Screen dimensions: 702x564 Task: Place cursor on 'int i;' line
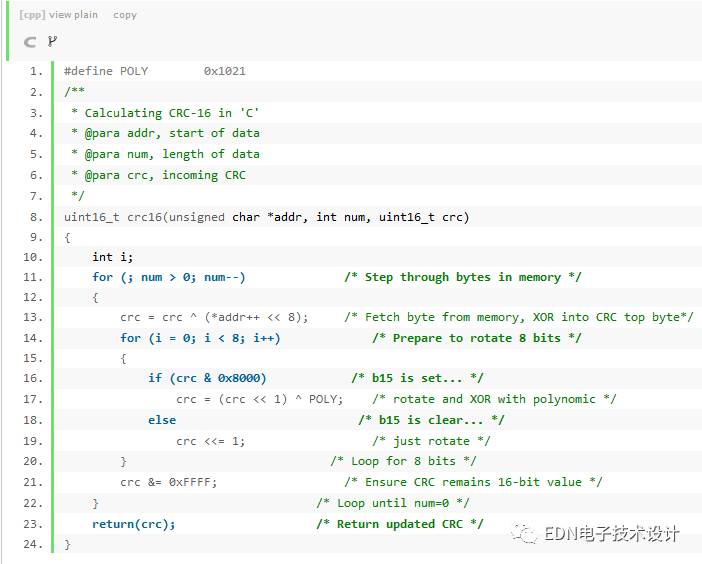pos(113,257)
